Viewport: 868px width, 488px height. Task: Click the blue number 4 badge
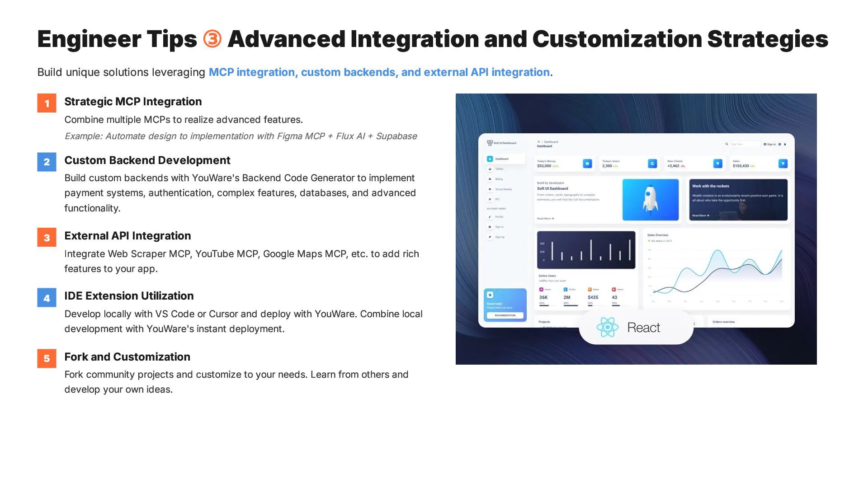(47, 298)
